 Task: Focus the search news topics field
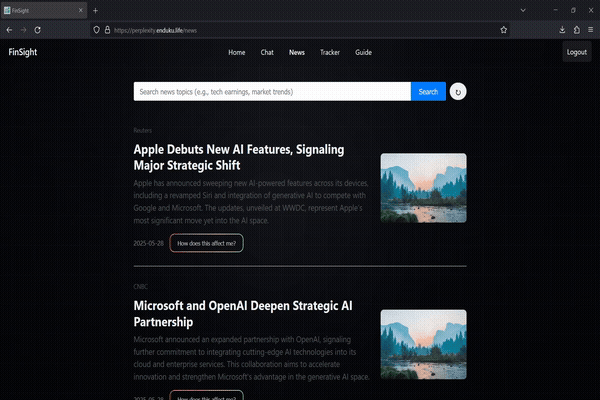(272, 91)
